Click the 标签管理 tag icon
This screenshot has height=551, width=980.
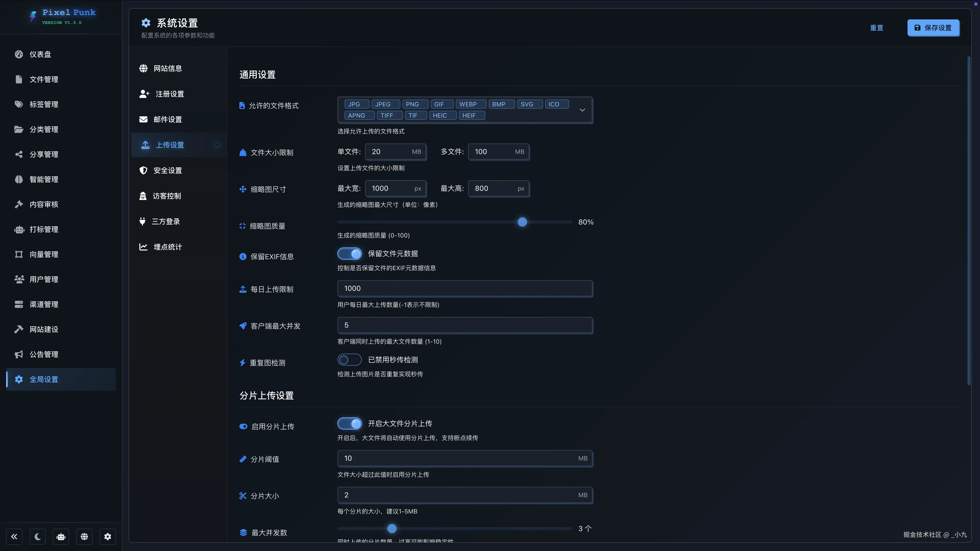pyautogui.click(x=19, y=104)
